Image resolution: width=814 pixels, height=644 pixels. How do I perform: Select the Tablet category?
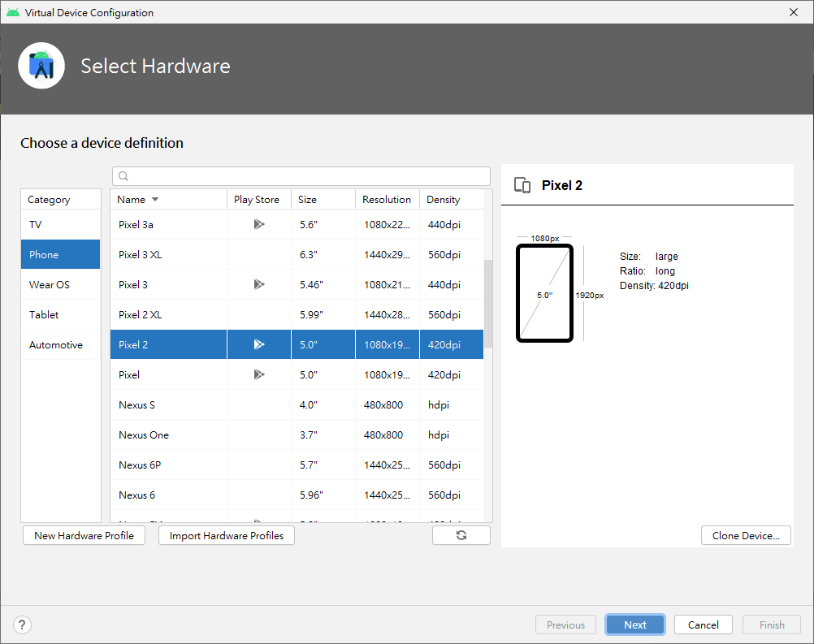click(61, 314)
